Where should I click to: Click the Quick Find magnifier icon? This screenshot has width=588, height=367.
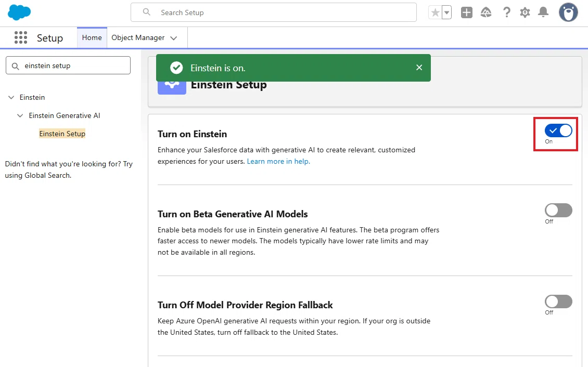pyautogui.click(x=16, y=66)
